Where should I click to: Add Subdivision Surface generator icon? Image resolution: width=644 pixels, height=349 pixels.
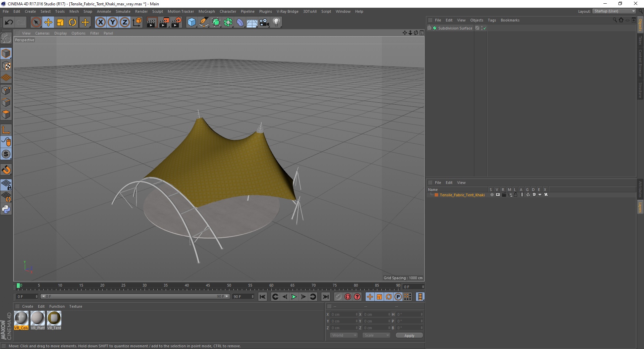coord(216,22)
